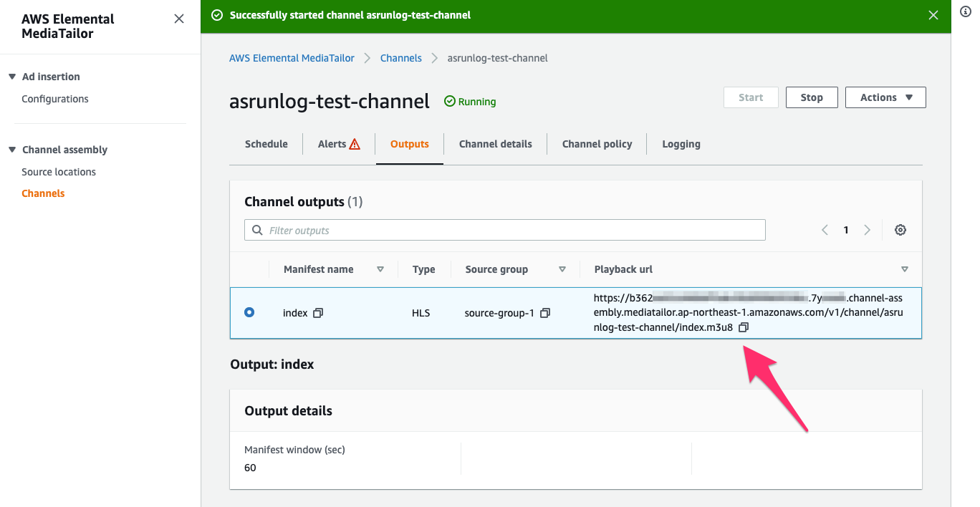The height and width of the screenshot is (507, 980).
Task: Click the Filter outputs search field
Action: coord(505,230)
